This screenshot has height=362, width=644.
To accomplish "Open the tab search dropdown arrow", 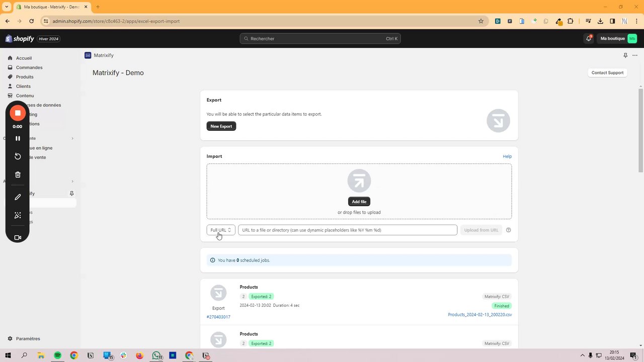I will click(x=7, y=7).
